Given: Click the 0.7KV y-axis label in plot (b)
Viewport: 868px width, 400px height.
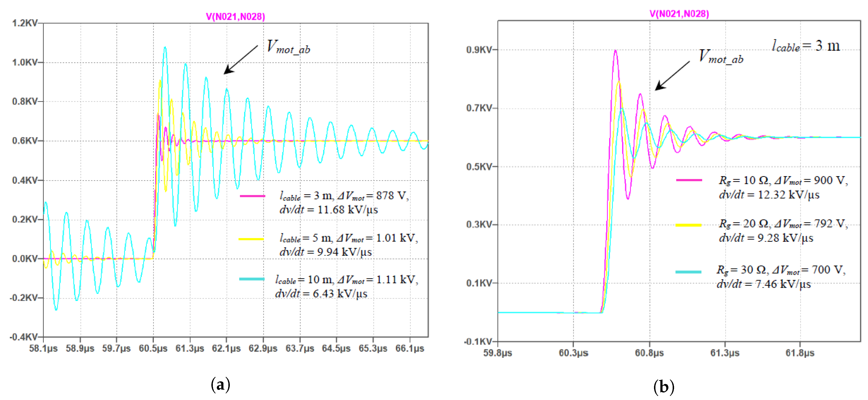Looking at the screenshot, I should click(479, 108).
